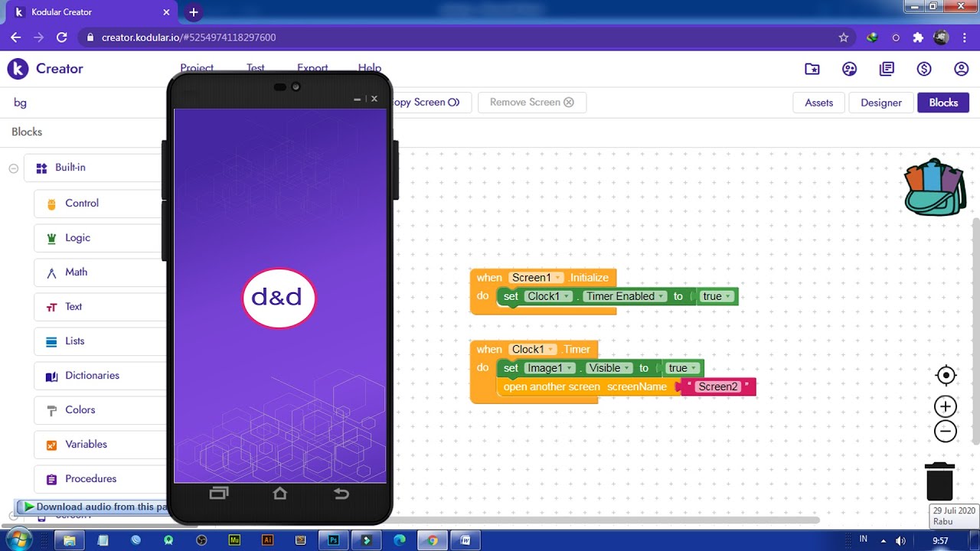
Task: Open the Image1 component dropdown
Action: (x=550, y=368)
